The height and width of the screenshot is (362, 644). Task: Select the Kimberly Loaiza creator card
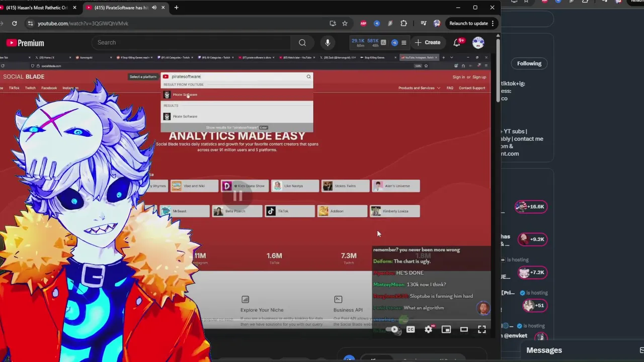tap(394, 211)
